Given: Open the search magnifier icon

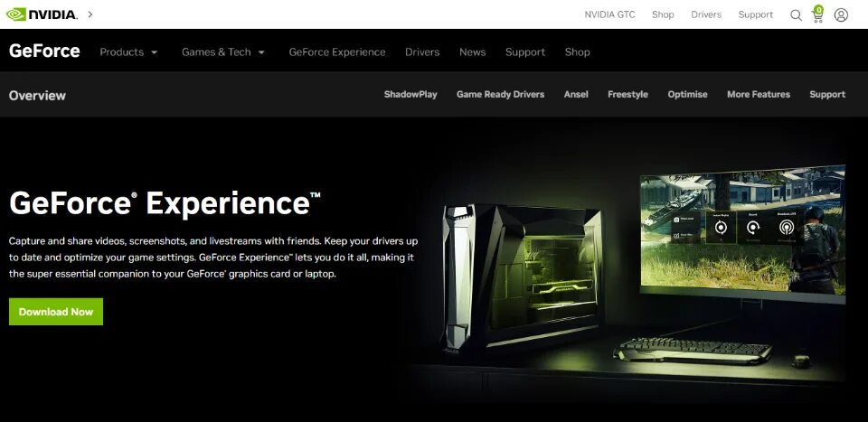Looking at the screenshot, I should (x=796, y=15).
